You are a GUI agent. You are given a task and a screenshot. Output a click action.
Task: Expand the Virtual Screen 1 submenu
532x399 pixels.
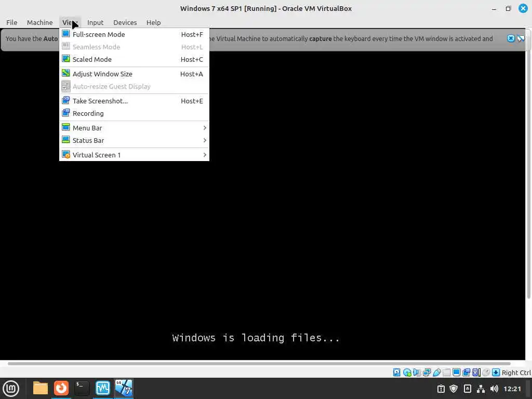[x=134, y=155]
